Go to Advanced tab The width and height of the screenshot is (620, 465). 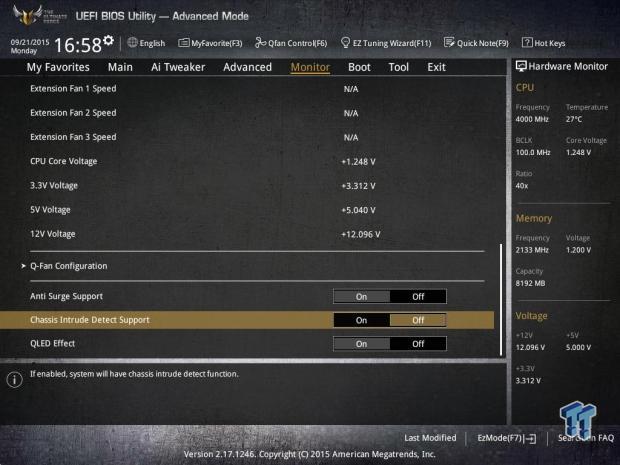point(248,67)
